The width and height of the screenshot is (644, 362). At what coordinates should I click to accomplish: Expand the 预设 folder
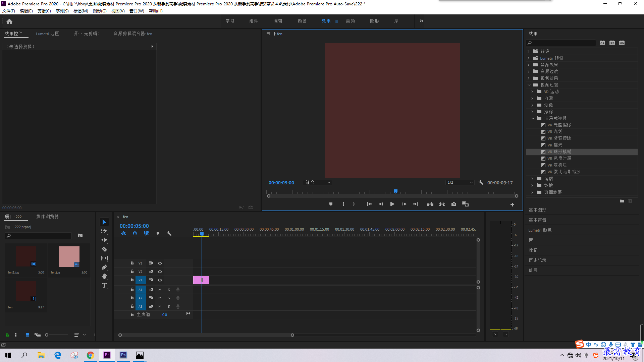[529, 51]
